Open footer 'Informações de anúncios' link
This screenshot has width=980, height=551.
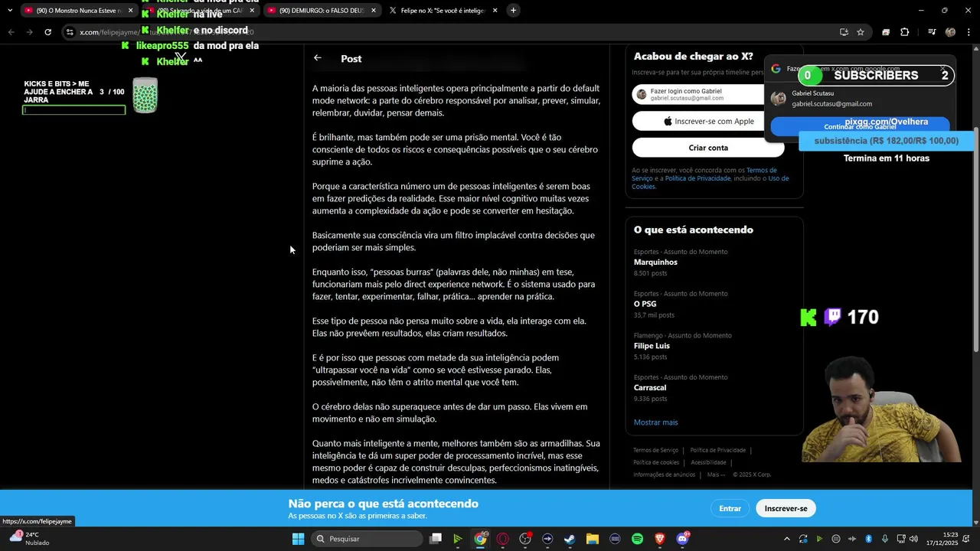664,474
